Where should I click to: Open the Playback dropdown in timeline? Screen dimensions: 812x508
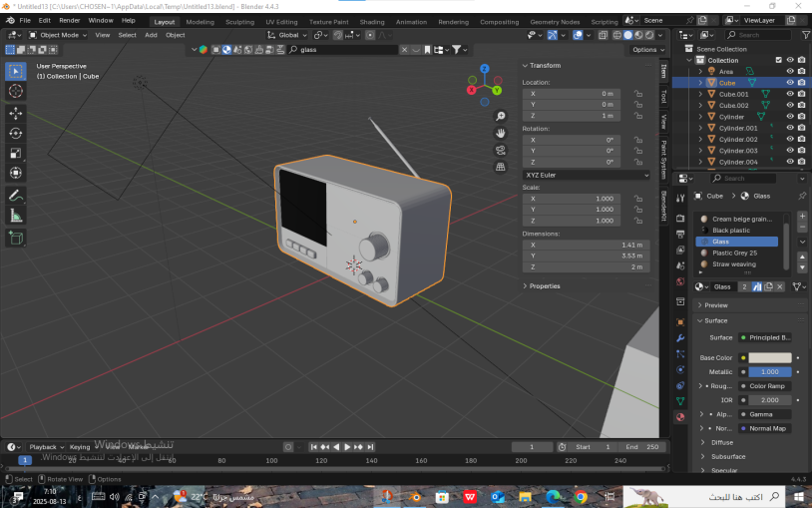(46, 447)
